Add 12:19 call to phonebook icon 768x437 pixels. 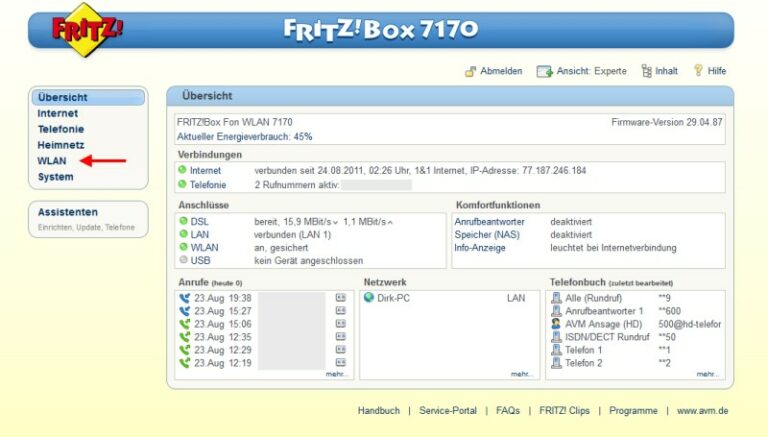[341, 363]
